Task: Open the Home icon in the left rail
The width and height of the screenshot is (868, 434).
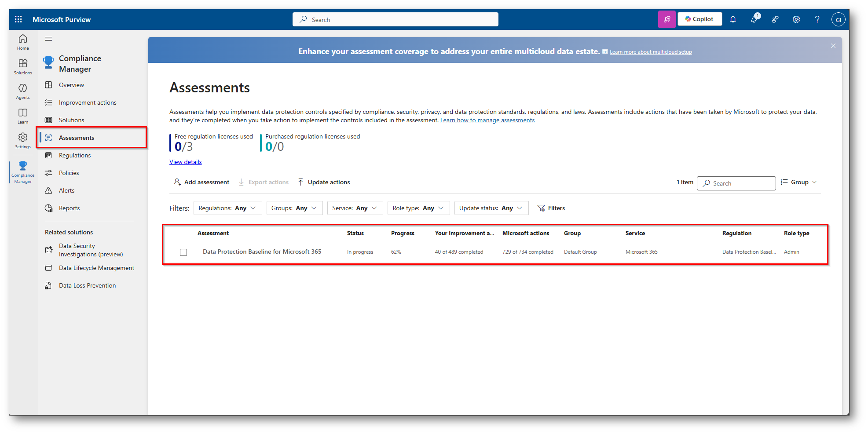Action: (x=23, y=42)
